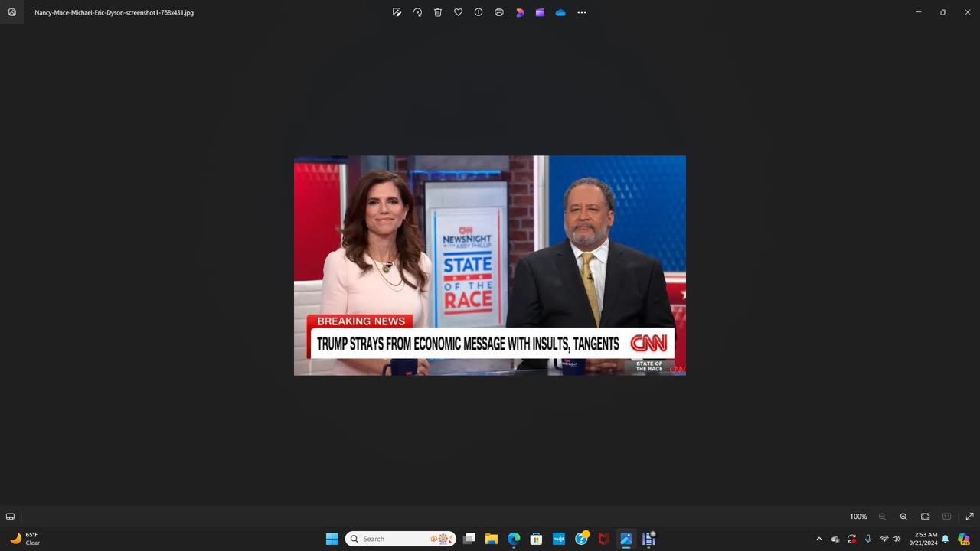
Task: Fit the image to window
Action: click(925, 517)
